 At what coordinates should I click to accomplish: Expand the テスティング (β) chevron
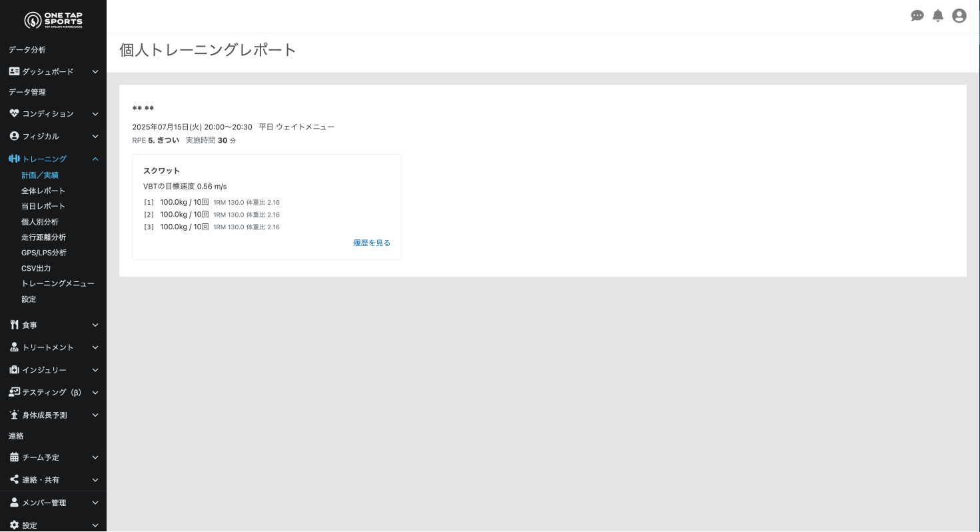pyautogui.click(x=95, y=392)
